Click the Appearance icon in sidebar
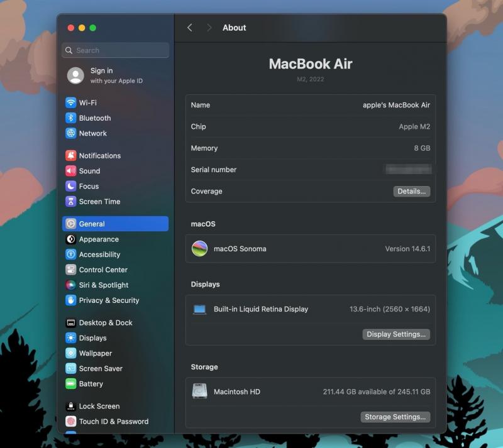Image resolution: width=503 pixels, height=448 pixels. 70,239
